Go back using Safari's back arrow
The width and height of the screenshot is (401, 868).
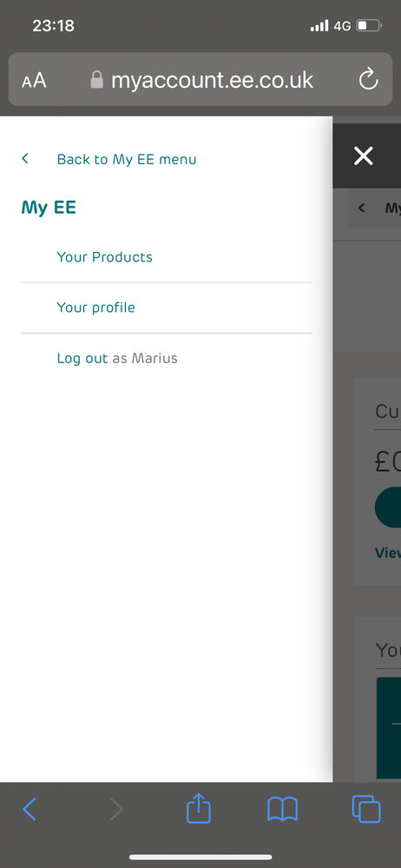coord(30,809)
